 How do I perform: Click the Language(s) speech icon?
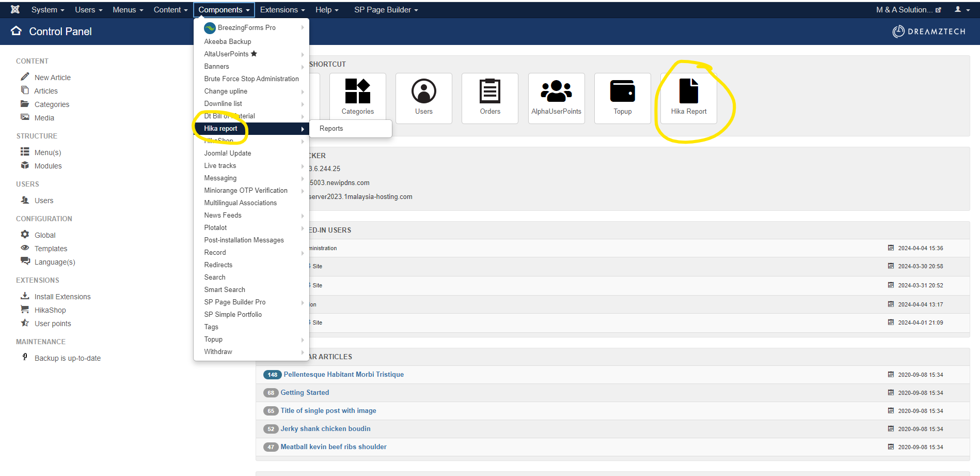[25, 261]
